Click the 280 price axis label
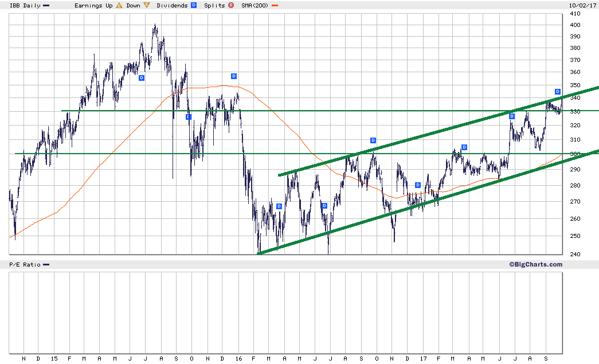Viewport: 599px width, 364px height. click(575, 185)
